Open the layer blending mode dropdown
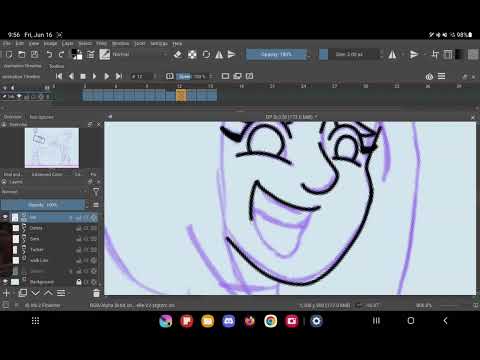 [x=44, y=192]
